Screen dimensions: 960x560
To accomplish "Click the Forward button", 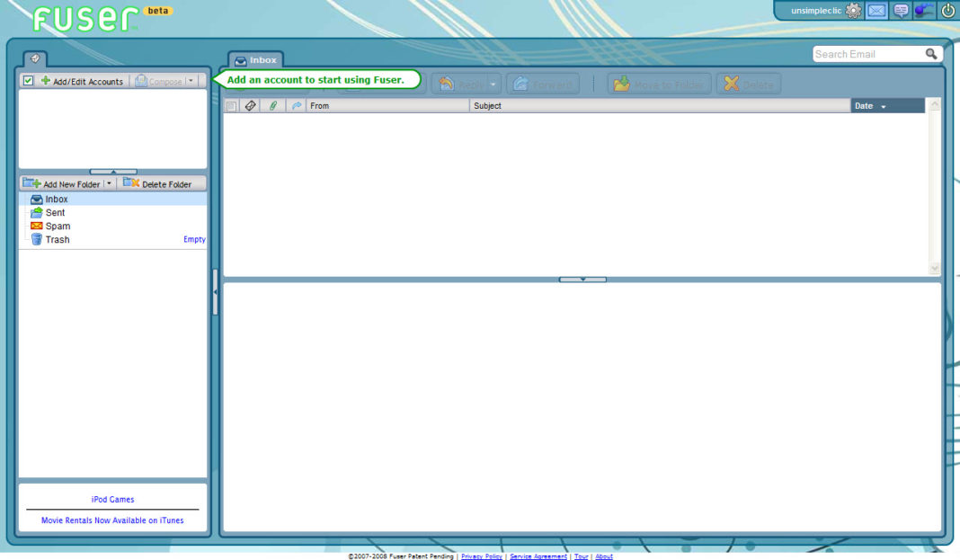I will [543, 84].
